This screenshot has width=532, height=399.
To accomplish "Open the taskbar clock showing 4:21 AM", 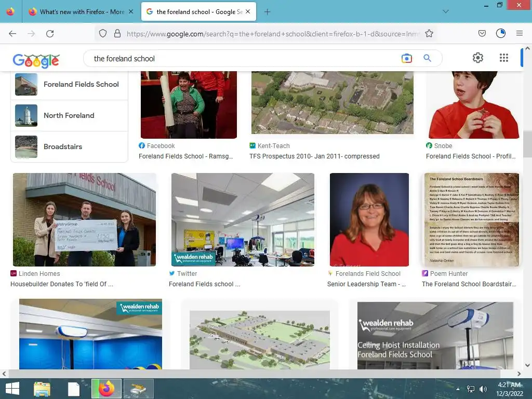I will coord(510,389).
